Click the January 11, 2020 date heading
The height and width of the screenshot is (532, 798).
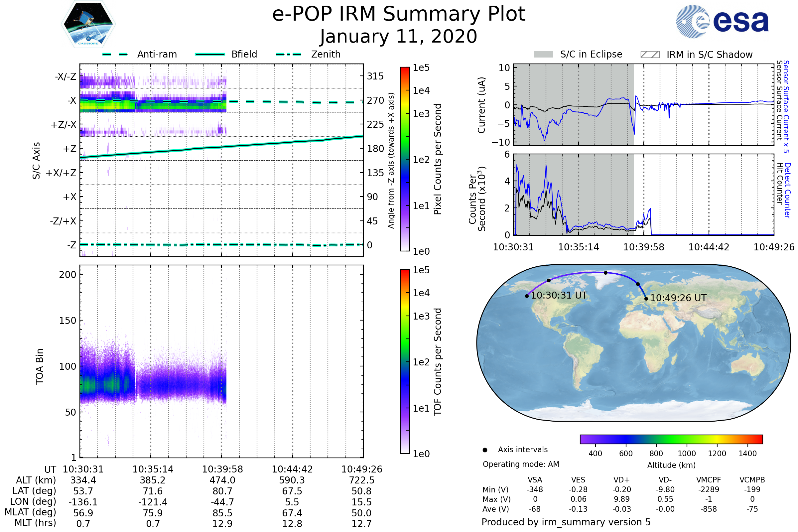coord(399,37)
